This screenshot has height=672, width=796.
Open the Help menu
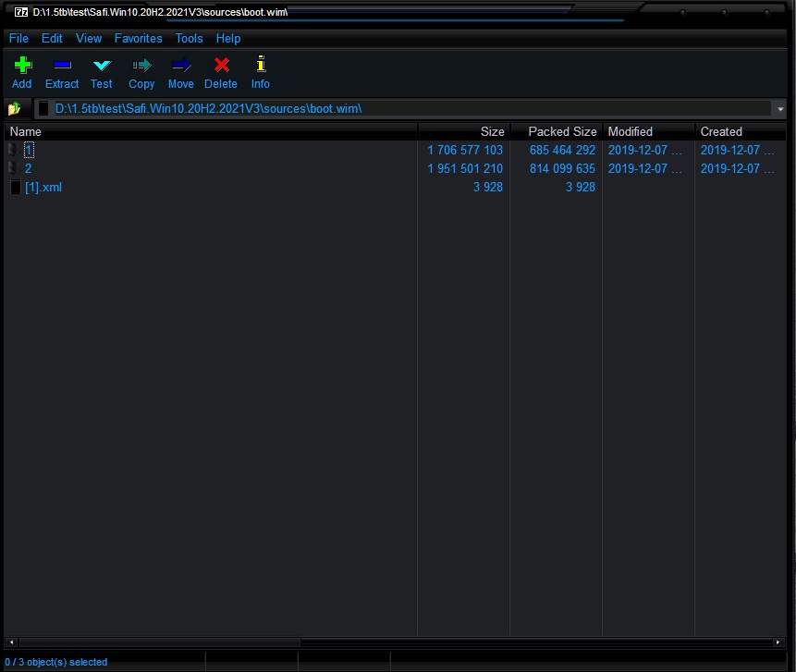coord(228,38)
